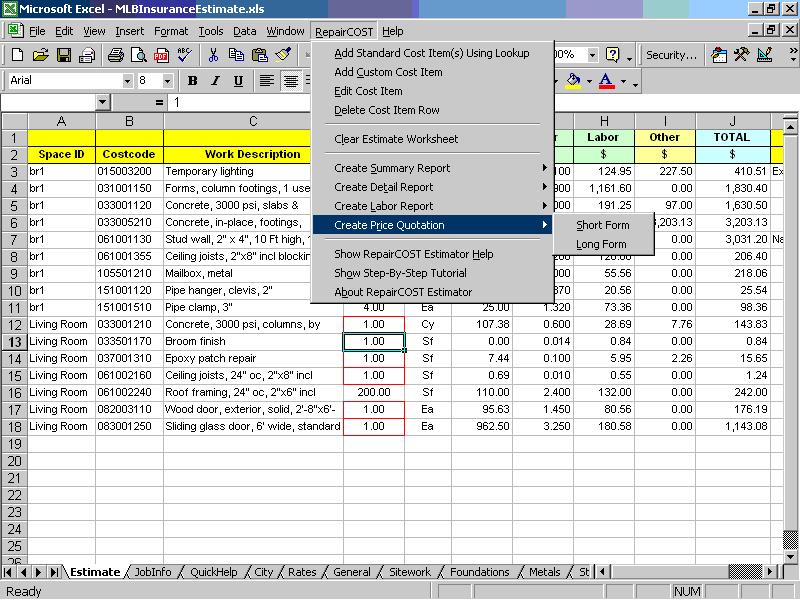Click the Save floppy disk icon

click(63, 55)
